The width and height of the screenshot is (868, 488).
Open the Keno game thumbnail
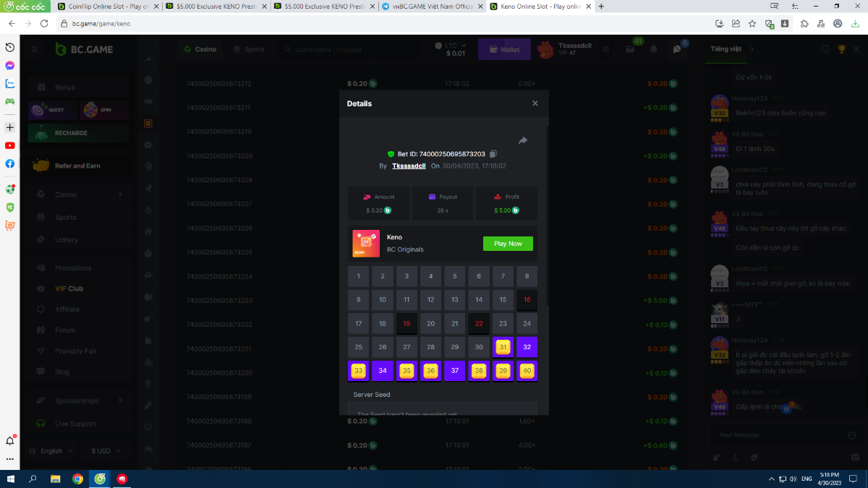pyautogui.click(x=365, y=243)
